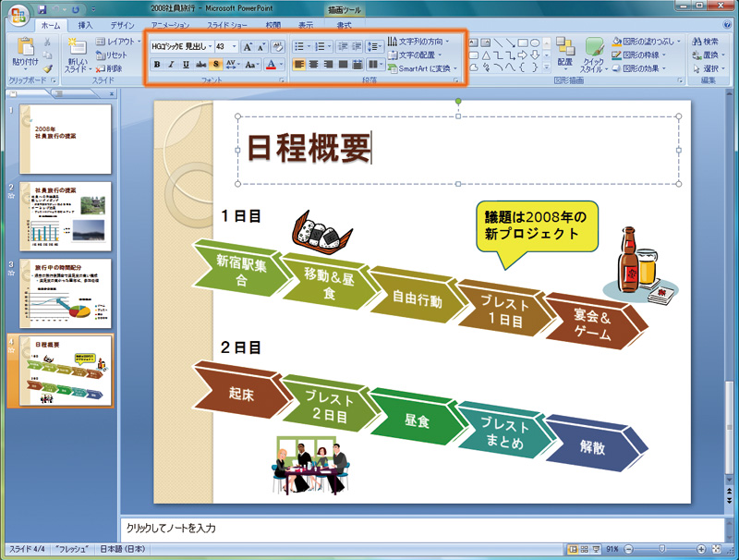The width and height of the screenshot is (739, 560).
Task: Click the numbered list icon
Action: (x=320, y=46)
